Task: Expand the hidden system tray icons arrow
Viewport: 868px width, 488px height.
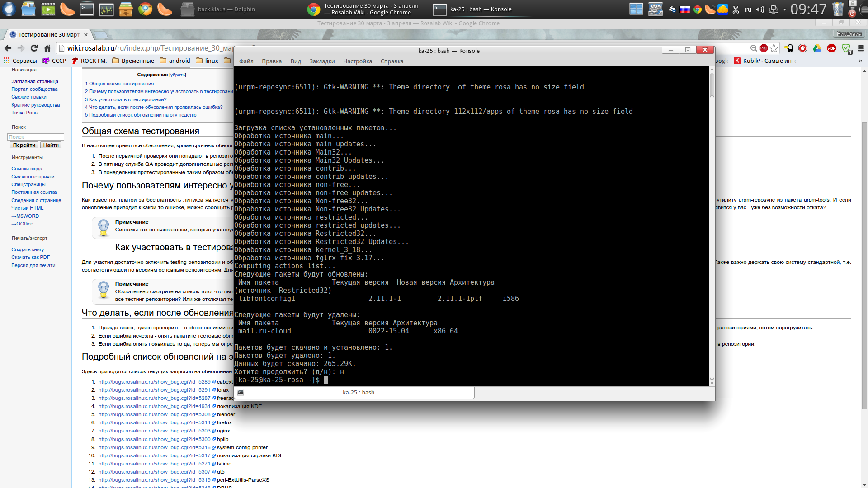Action: click(x=784, y=9)
